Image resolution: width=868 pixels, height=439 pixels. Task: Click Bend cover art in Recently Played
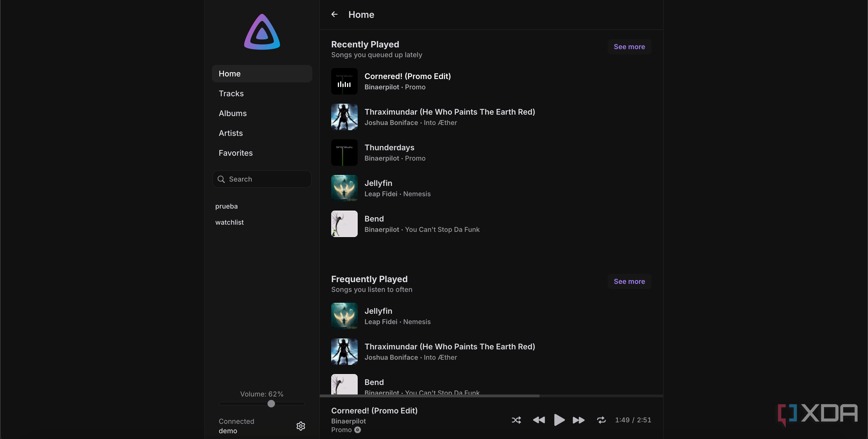[x=344, y=224]
